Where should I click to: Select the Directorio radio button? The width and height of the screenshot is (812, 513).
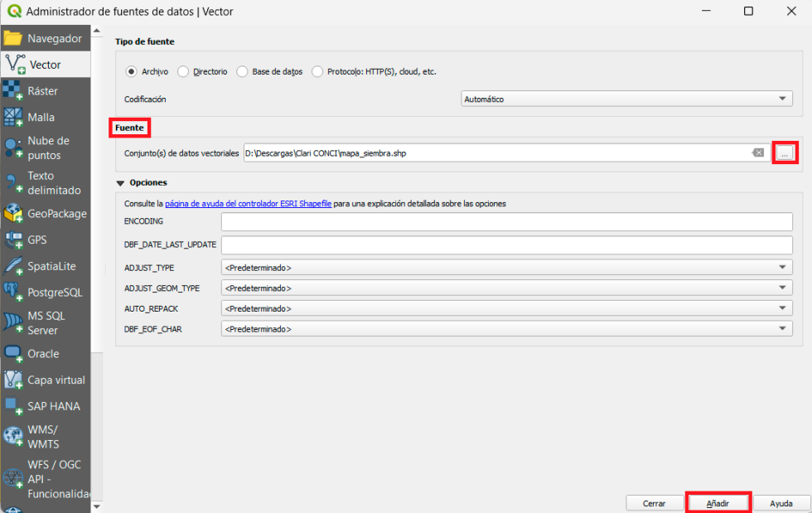point(183,72)
